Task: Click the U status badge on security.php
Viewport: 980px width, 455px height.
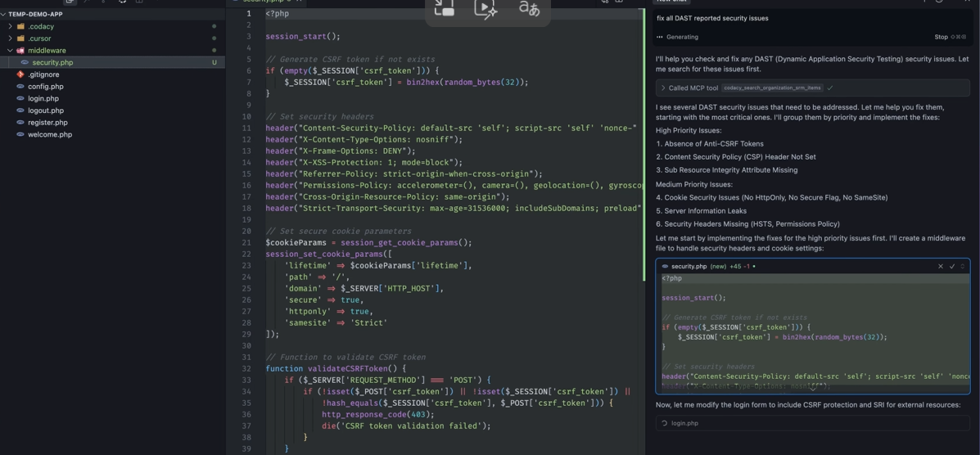Action: tap(215, 62)
